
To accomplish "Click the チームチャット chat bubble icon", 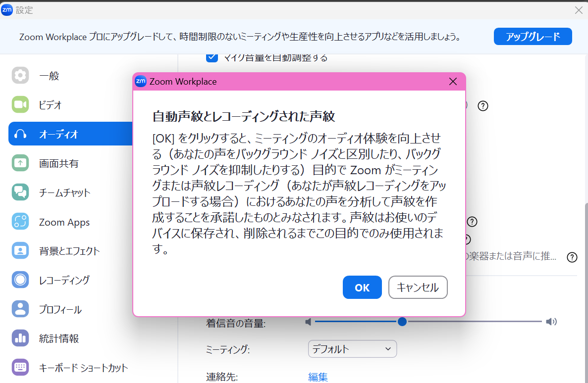I will [20, 192].
